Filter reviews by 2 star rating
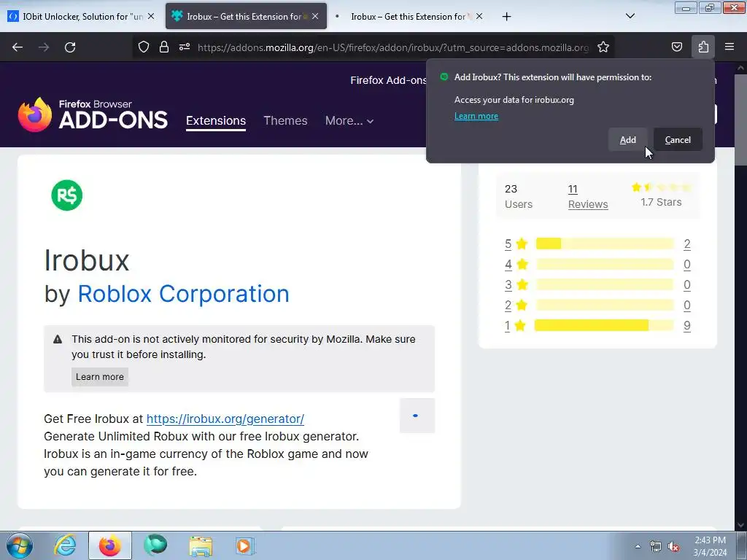The height and width of the screenshot is (560, 747). [516, 306]
